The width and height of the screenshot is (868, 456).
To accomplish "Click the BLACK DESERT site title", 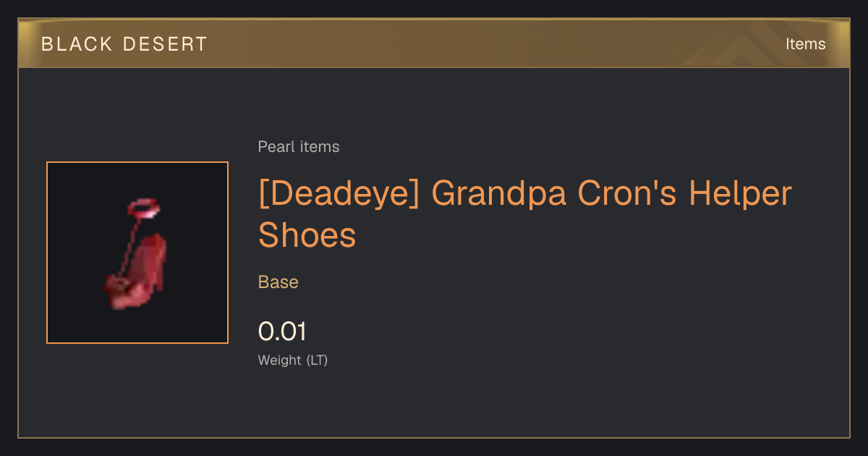I will (124, 44).
